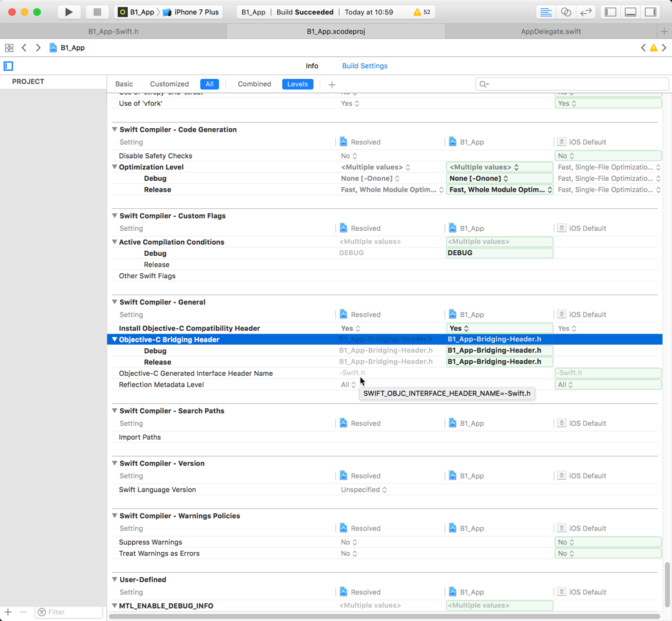Viewport: 672px width, 621px height.
Task: Change Release Whole Module optimization value
Action: coord(499,189)
